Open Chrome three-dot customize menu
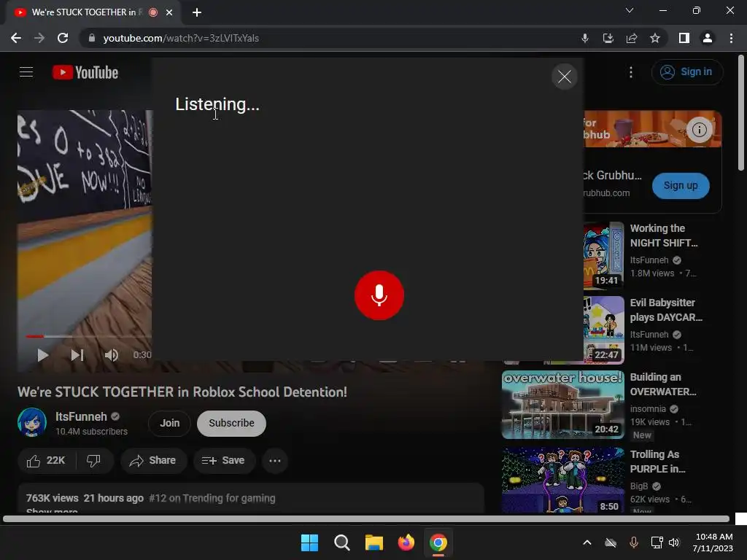Image resolution: width=747 pixels, height=560 pixels. point(731,38)
